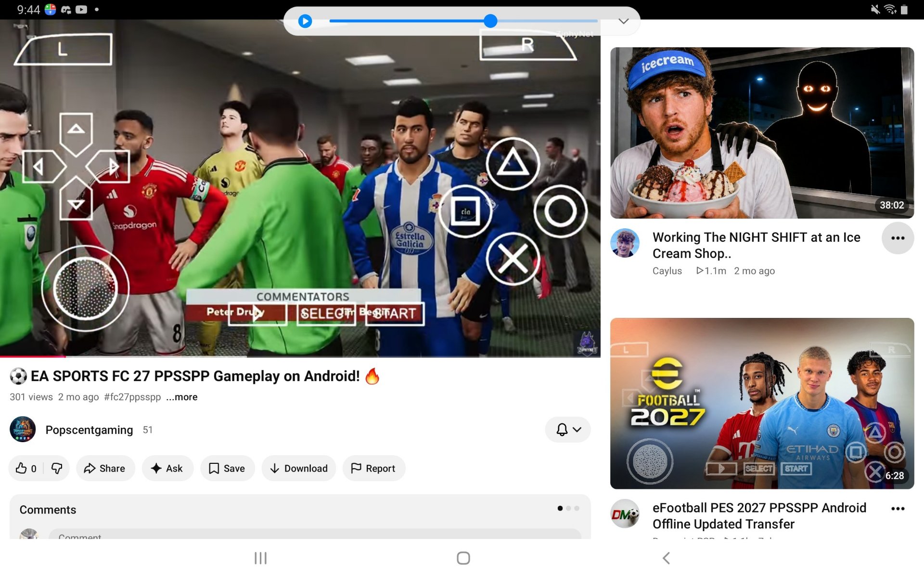
Task: Open Android recent apps navigation button
Action: 260,558
